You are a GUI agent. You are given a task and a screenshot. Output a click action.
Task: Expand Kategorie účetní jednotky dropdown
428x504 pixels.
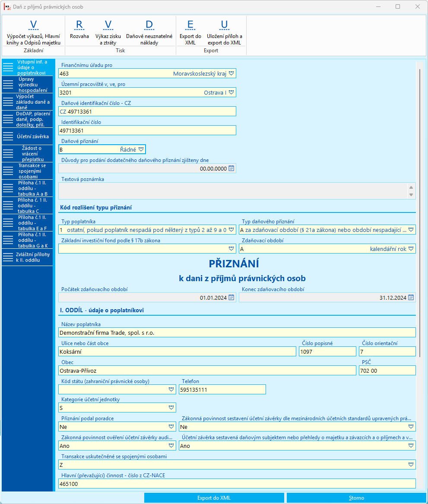tap(171, 408)
